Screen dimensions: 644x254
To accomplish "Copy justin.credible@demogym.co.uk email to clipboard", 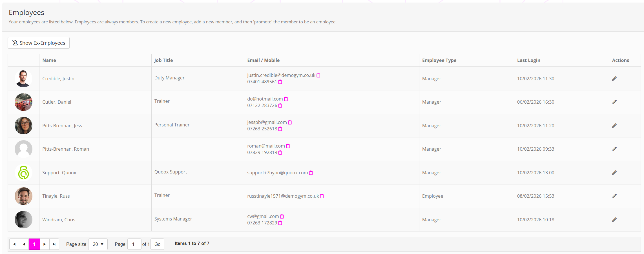I will tap(318, 75).
